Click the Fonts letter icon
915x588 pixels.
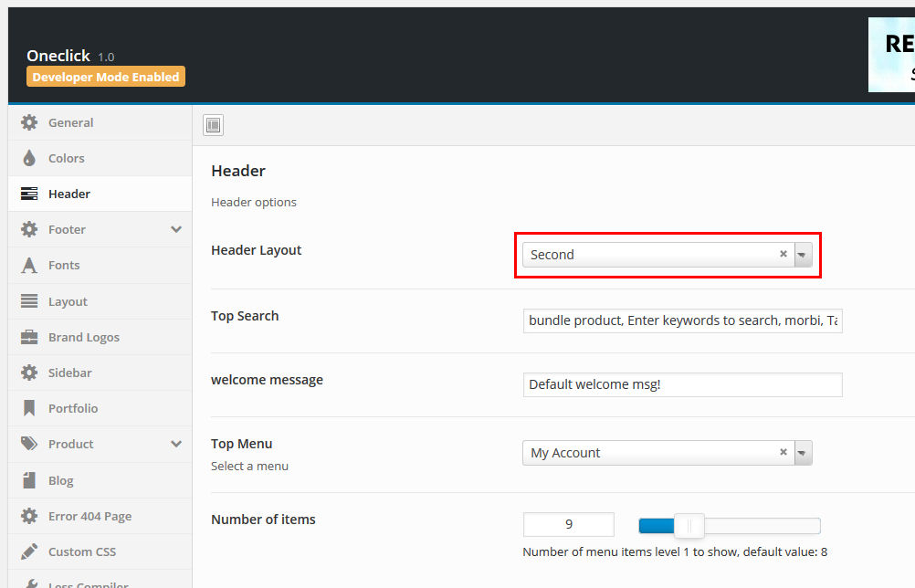pyautogui.click(x=29, y=265)
